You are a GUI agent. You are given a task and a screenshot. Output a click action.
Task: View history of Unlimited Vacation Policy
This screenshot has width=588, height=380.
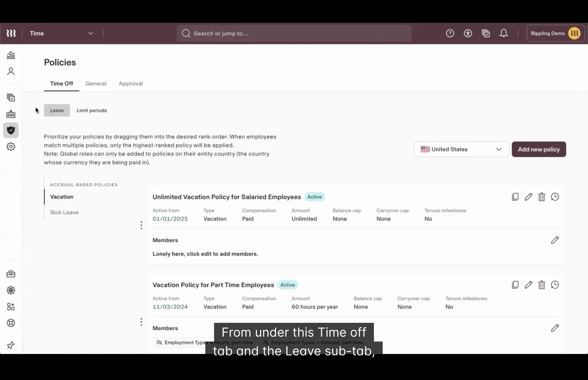click(x=555, y=197)
